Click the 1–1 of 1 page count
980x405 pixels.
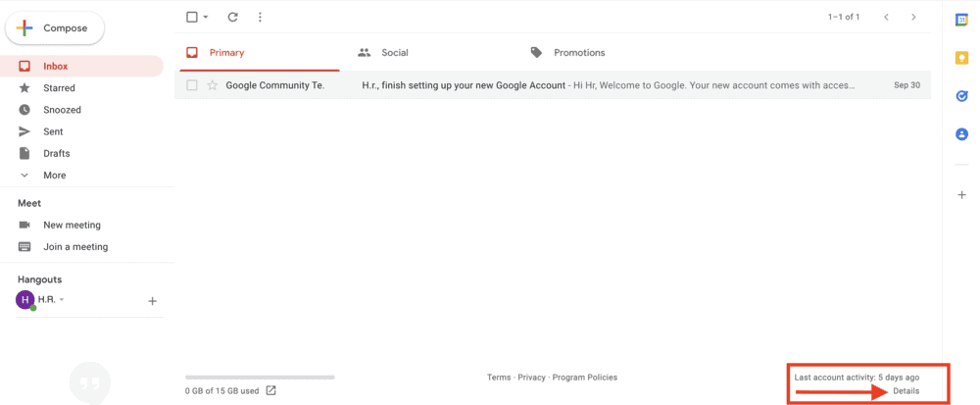point(844,17)
